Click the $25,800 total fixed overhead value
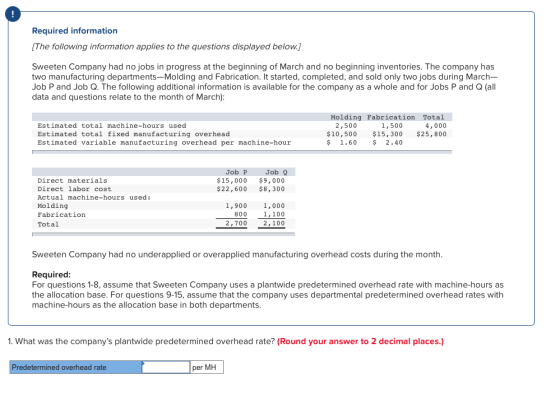 pos(431,134)
